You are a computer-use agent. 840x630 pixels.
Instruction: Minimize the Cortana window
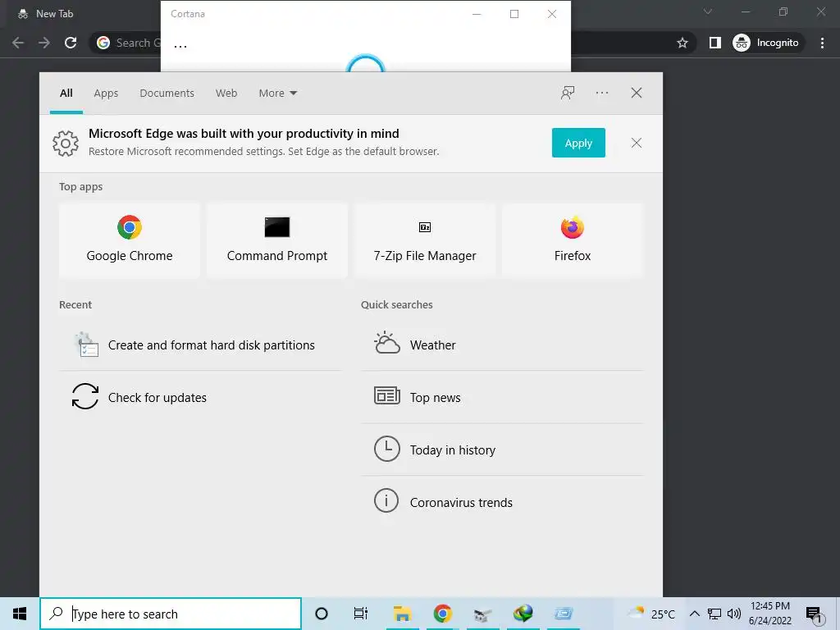click(x=477, y=14)
